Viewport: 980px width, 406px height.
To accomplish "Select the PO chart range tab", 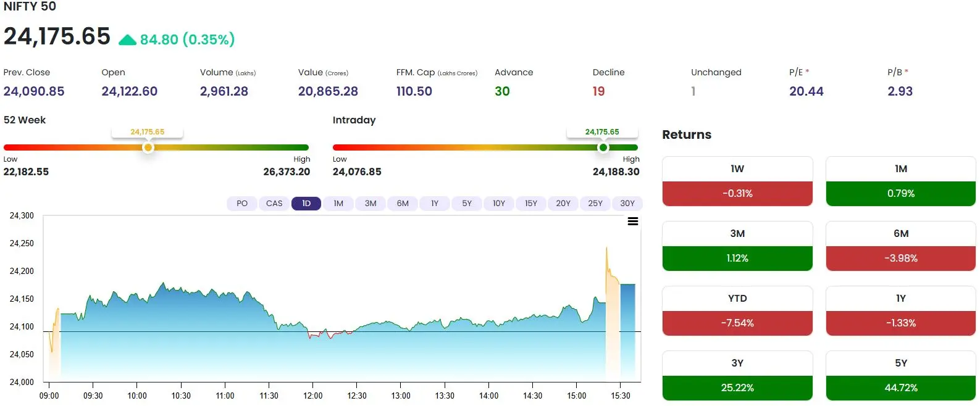I will click(242, 204).
